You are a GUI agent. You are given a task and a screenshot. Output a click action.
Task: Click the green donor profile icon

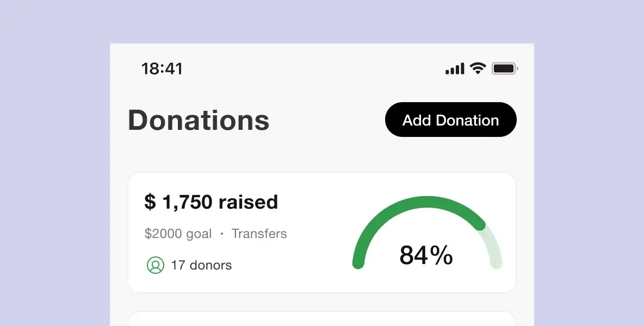[155, 265]
